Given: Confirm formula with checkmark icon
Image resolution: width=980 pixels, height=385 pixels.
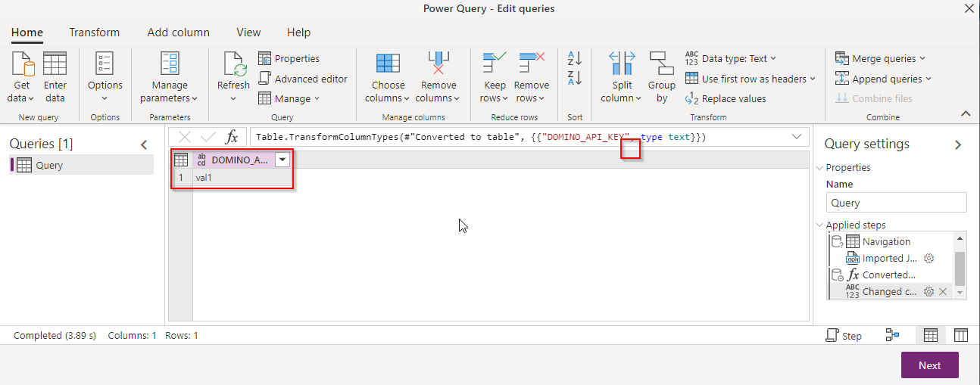Looking at the screenshot, I should 208,137.
